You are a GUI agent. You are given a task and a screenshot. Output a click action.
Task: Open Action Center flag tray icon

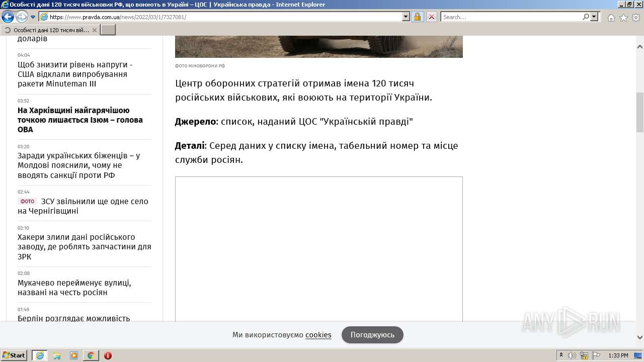pyautogui.click(x=596, y=355)
